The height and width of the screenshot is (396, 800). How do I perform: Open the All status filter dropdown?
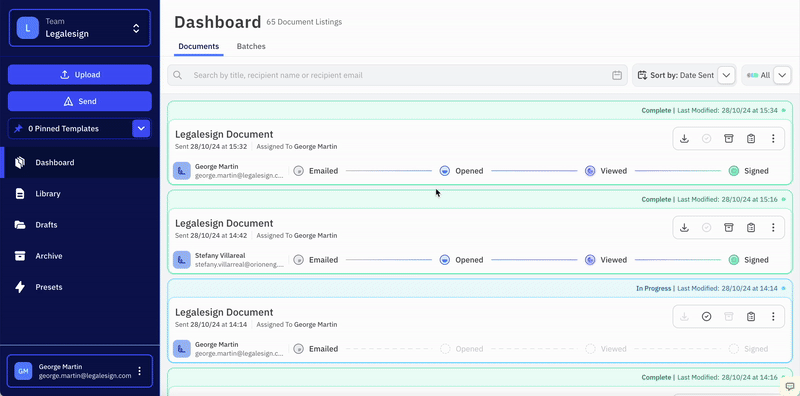(782, 75)
